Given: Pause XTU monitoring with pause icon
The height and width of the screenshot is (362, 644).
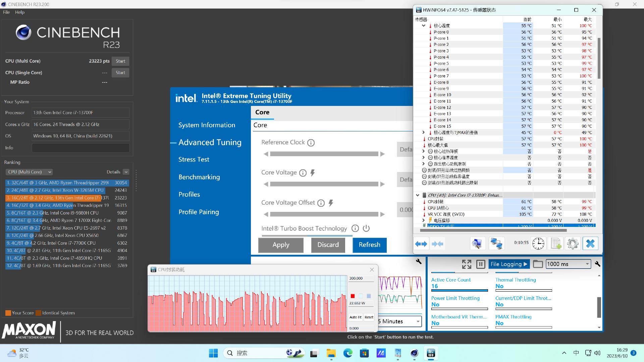Looking at the screenshot, I should (480, 264).
